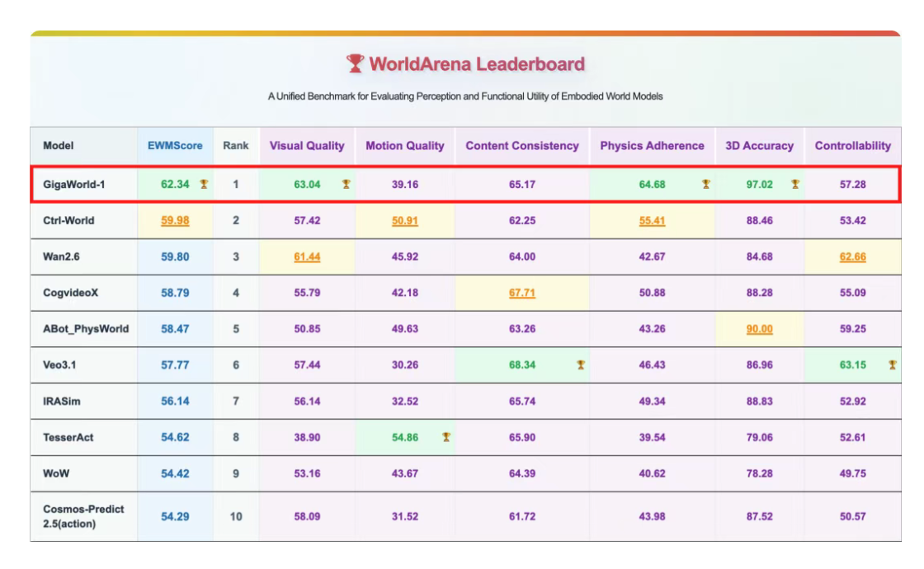Click the trophy beside Visual Quality score 63.04
The image size is (924, 569).
[346, 184]
